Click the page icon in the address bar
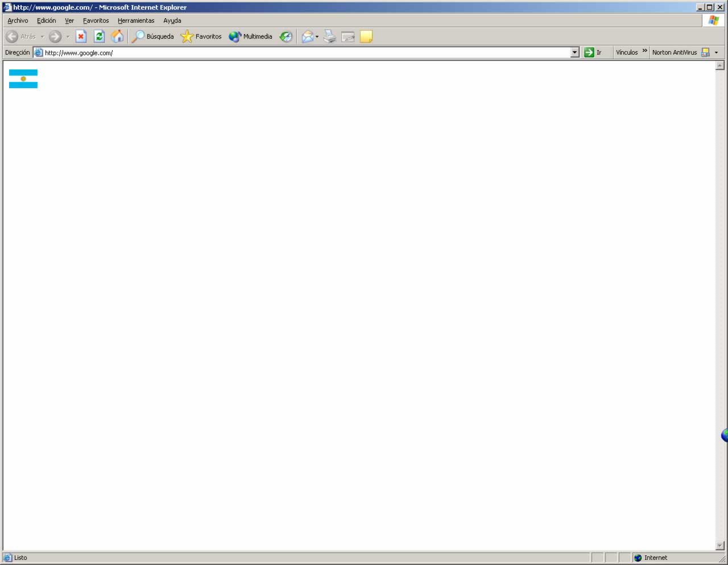The height and width of the screenshot is (565, 728). click(x=38, y=52)
